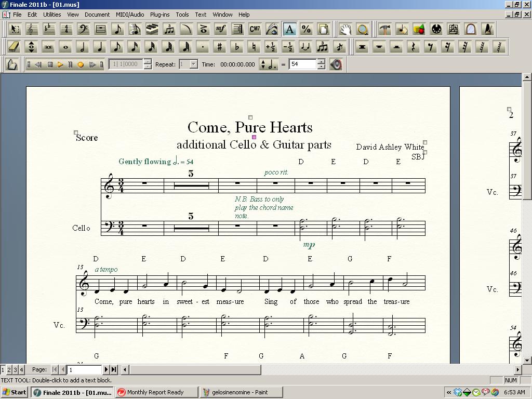Select the Clef tool bass clef icon
Screen dimensions: 532x399
[84, 29]
